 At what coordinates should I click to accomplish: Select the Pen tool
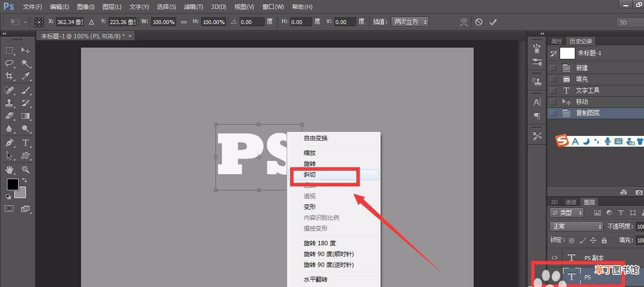pos(9,143)
